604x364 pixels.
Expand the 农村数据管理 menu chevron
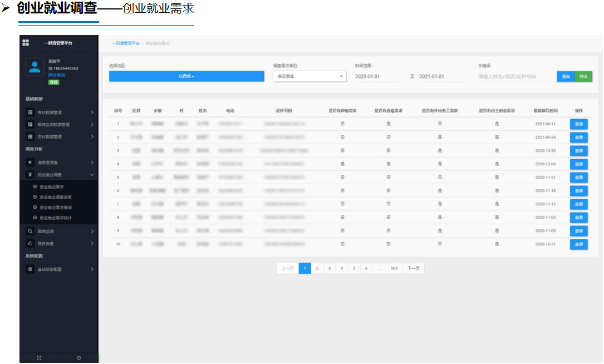92,136
